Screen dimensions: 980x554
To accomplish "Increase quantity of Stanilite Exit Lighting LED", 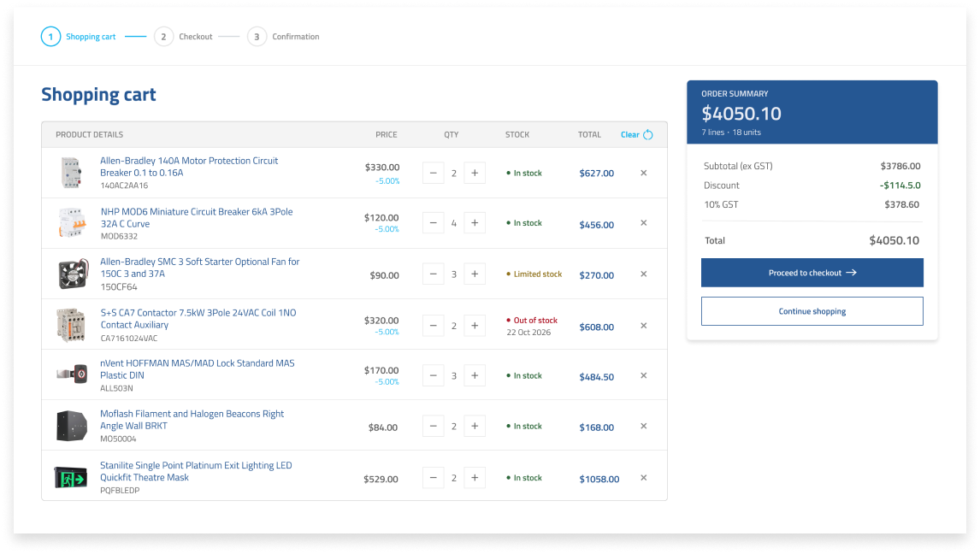I will pyautogui.click(x=475, y=479).
